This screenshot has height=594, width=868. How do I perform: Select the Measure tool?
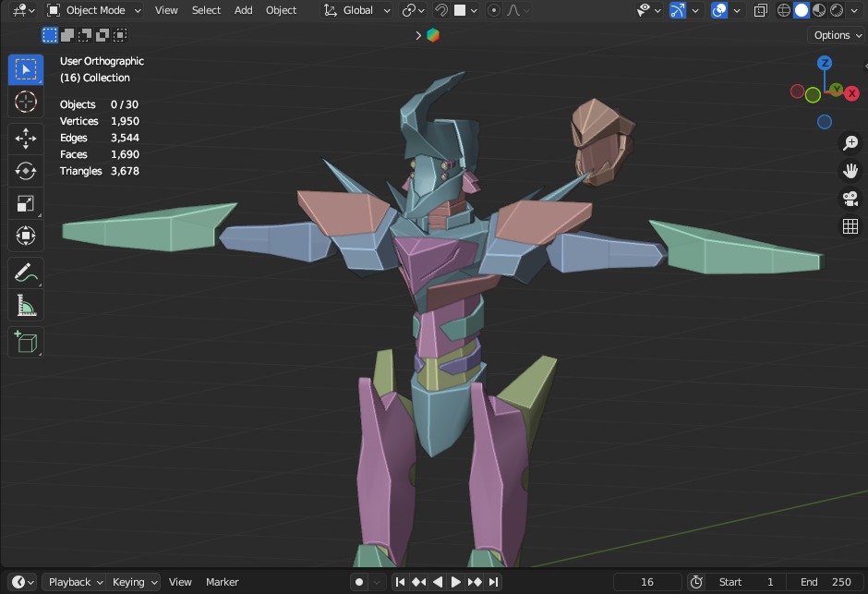26,305
